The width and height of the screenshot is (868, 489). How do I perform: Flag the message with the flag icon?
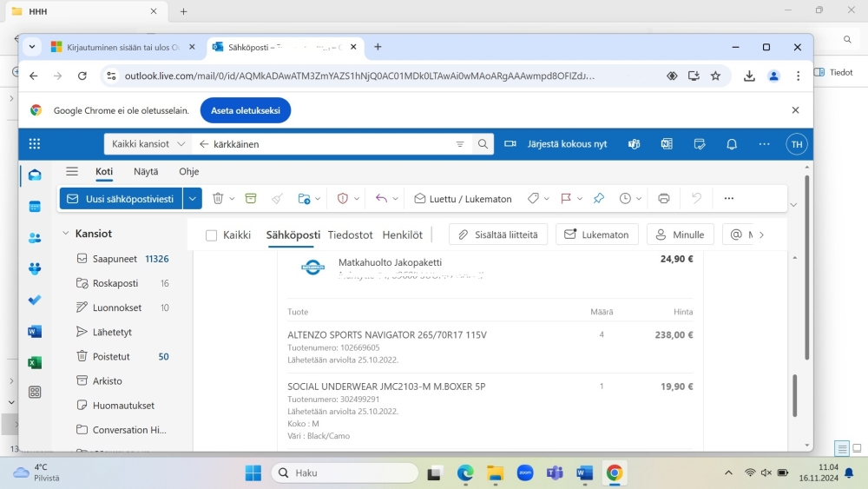tap(566, 198)
